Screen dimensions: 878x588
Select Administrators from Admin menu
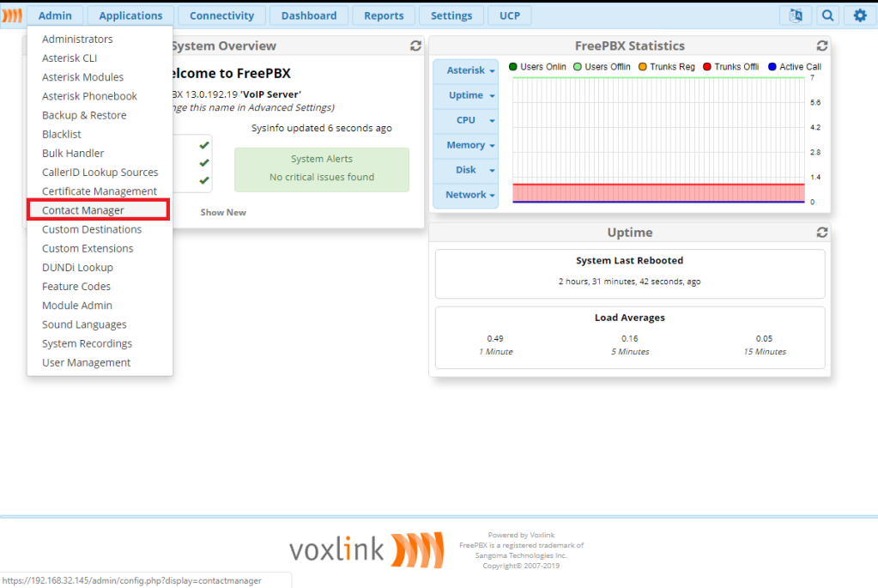coord(100,39)
